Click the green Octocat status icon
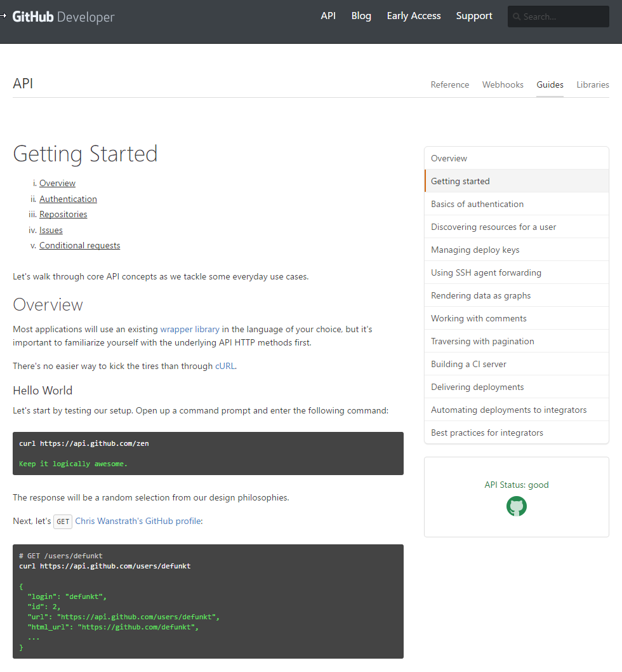This screenshot has height=672, width=622. pos(516,506)
